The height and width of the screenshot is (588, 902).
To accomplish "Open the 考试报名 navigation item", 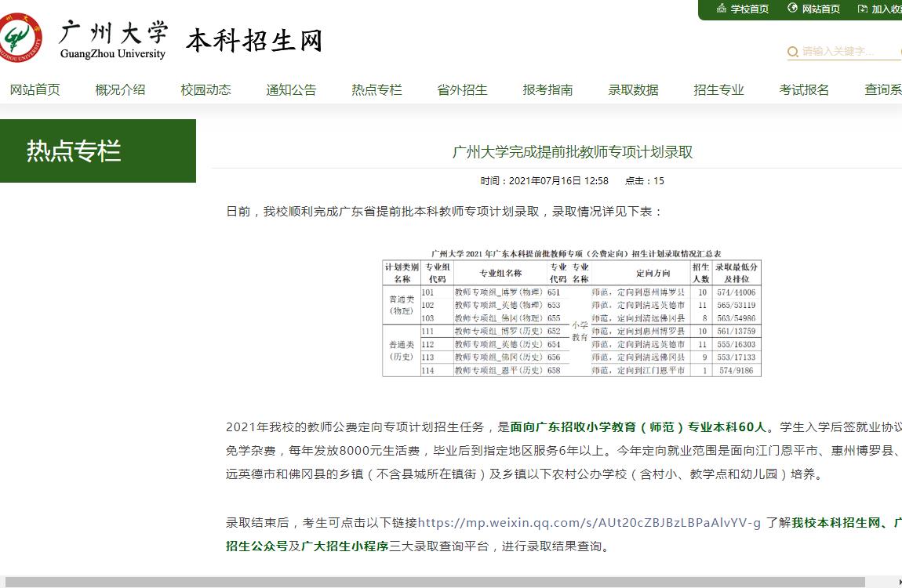I will [x=804, y=89].
